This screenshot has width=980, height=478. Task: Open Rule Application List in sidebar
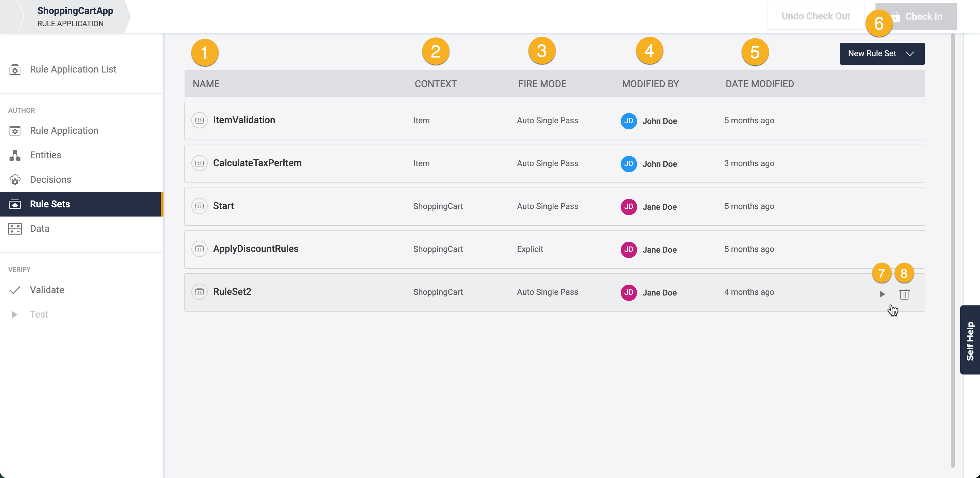click(x=73, y=69)
